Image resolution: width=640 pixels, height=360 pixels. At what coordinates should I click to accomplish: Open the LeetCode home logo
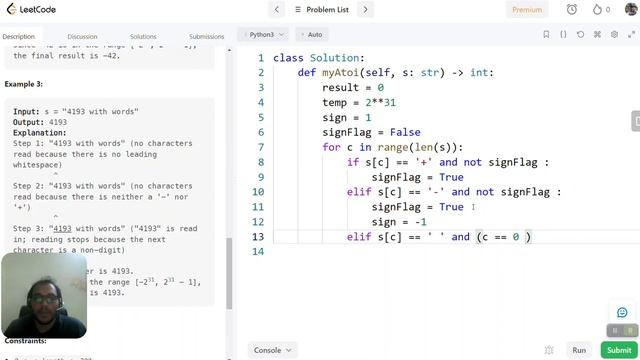[31, 9]
